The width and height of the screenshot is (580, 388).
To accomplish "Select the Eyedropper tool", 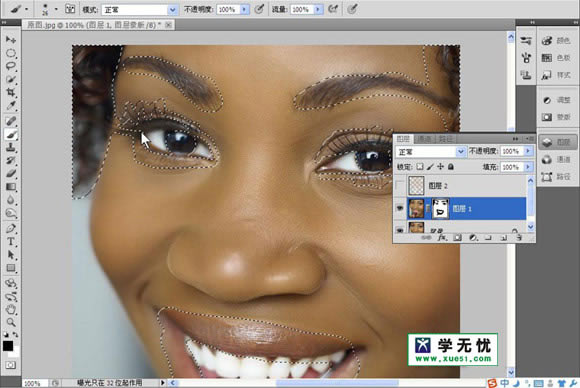I will point(11,106).
